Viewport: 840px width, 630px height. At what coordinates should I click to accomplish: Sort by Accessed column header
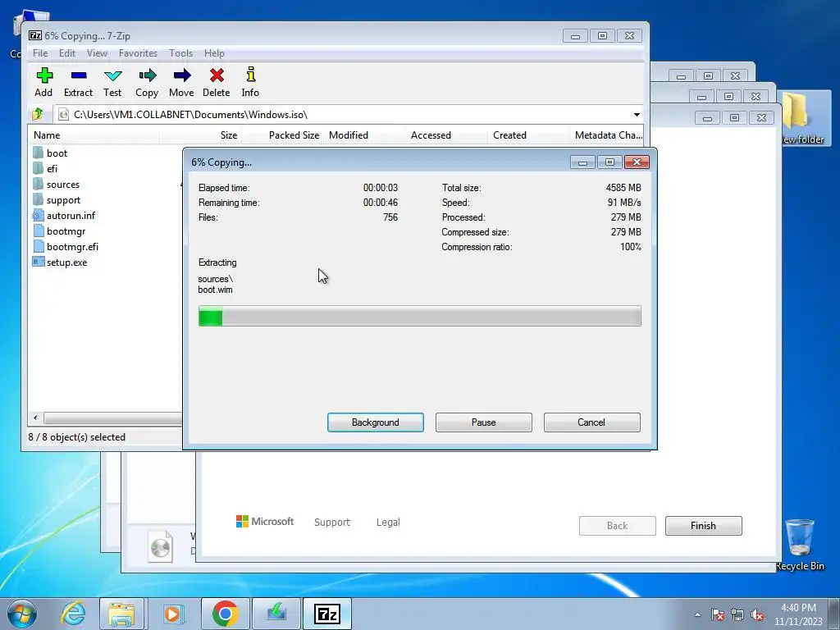click(x=446, y=135)
